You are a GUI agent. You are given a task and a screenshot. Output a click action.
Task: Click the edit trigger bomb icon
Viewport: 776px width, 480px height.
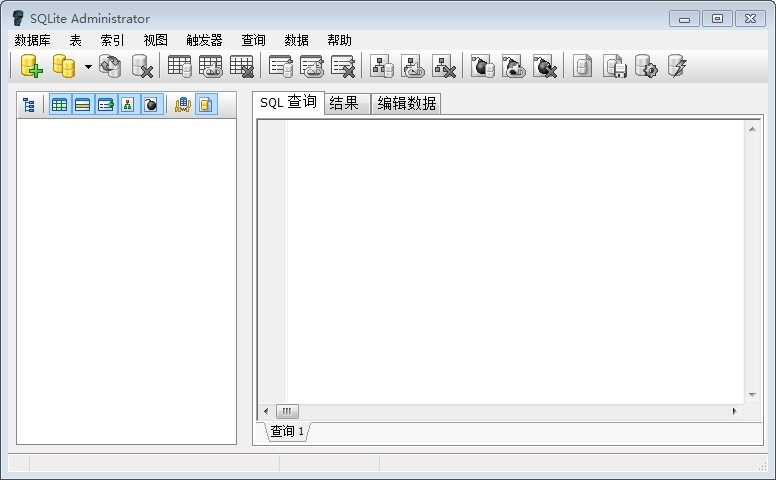514,66
